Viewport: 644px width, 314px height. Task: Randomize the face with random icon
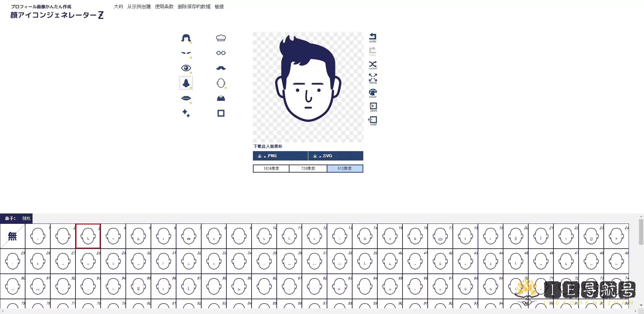tap(373, 65)
